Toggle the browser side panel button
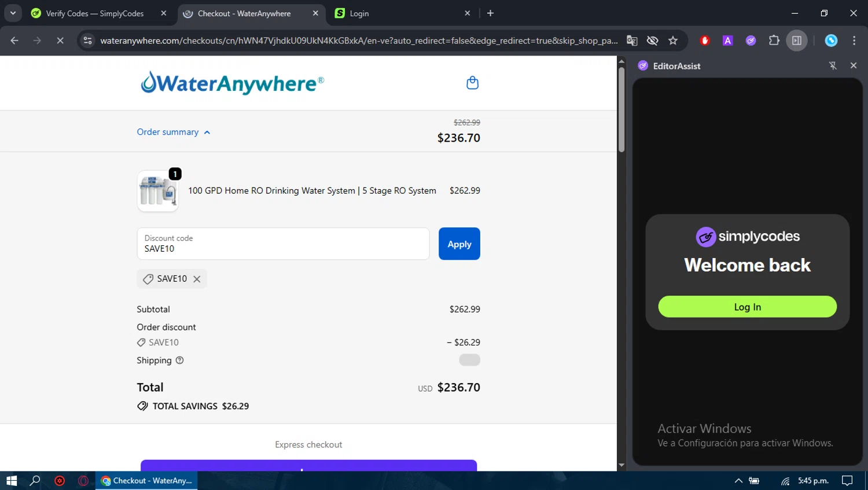The width and height of the screenshot is (868, 490). 797,40
